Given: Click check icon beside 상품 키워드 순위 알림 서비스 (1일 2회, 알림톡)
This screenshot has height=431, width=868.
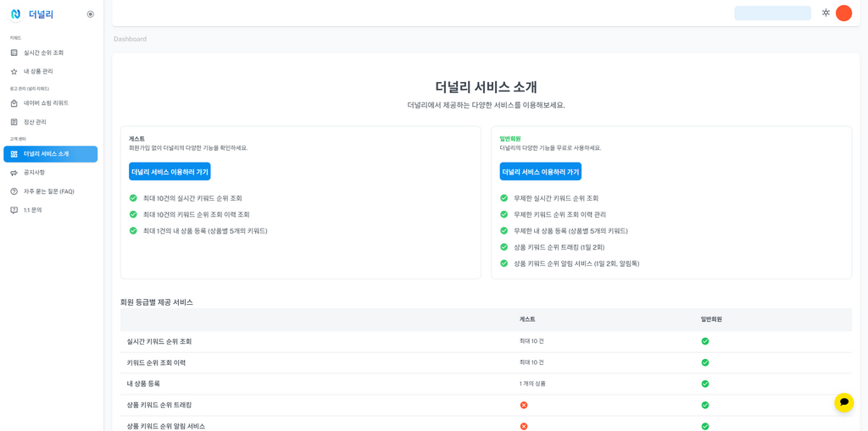Looking at the screenshot, I should [x=504, y=263].
